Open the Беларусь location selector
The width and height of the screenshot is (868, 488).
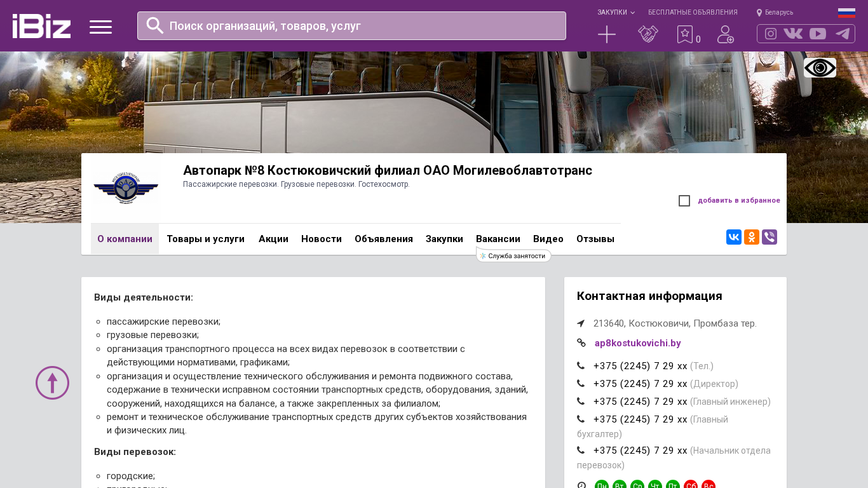(775, 12)
